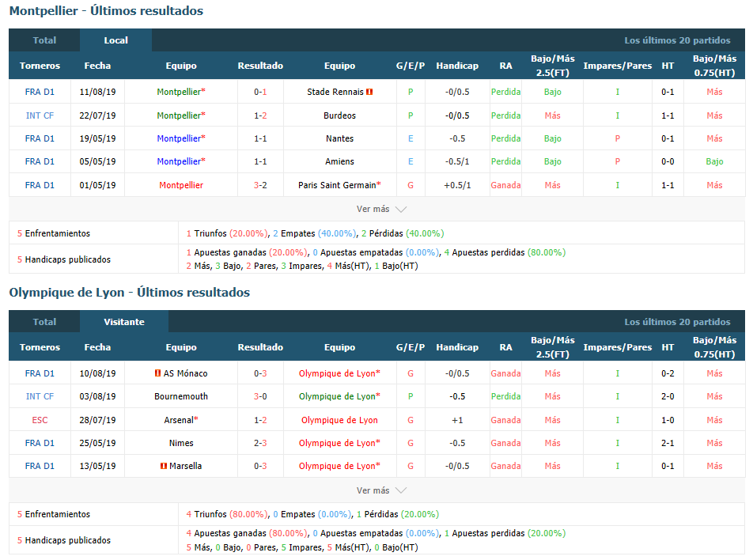Click E draw marker in Nantes row

[411, 138]
